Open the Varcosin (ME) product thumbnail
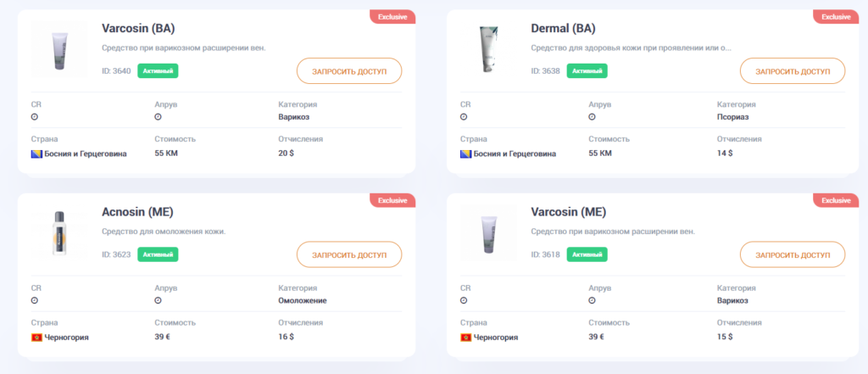The image size is (868, 374). [x=488, y=233]
